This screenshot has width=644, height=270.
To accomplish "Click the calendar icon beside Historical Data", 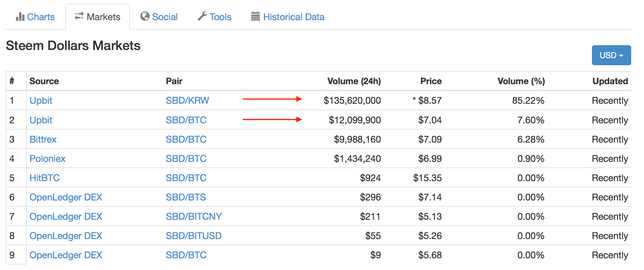I will tap(255, 16).
